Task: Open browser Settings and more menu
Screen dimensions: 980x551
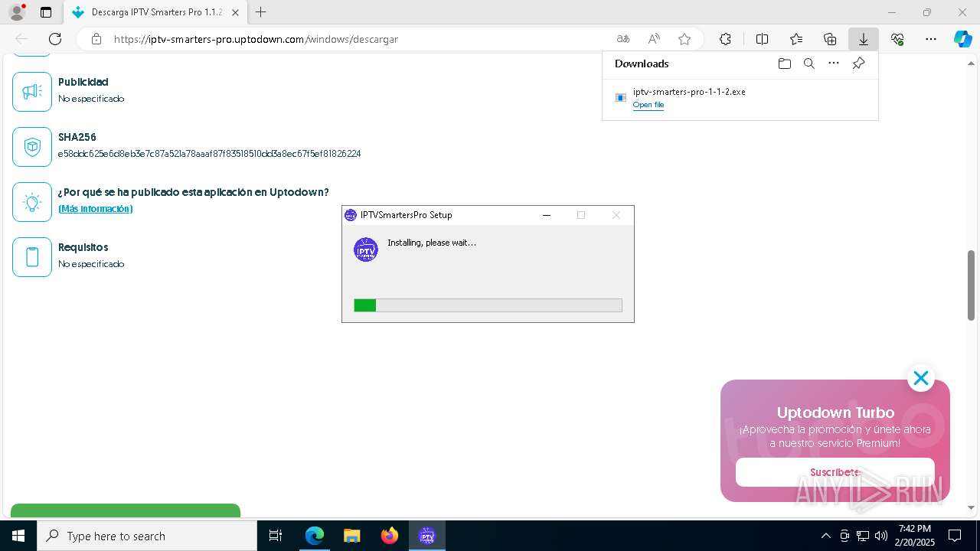Action: click(x=931, y=39)
